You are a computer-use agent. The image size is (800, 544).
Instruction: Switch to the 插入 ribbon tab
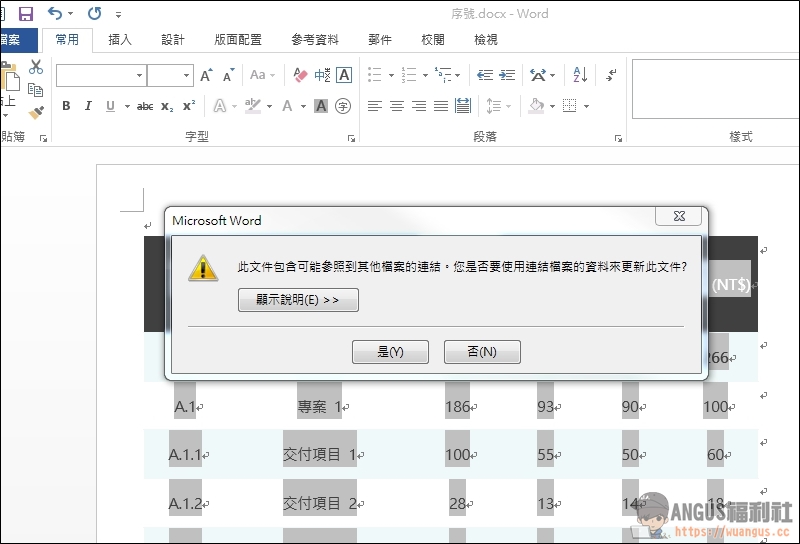click(x=120, y=40)
